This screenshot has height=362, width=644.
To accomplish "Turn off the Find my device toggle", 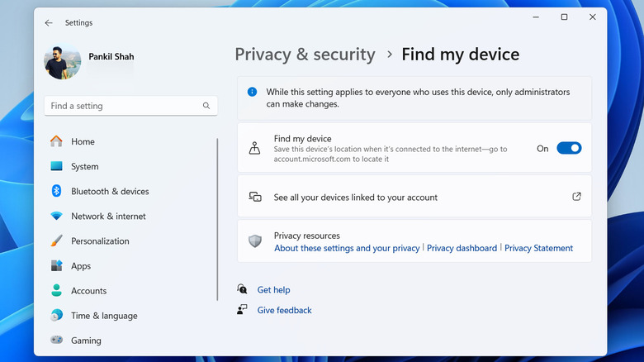I will tap(569, 148).
